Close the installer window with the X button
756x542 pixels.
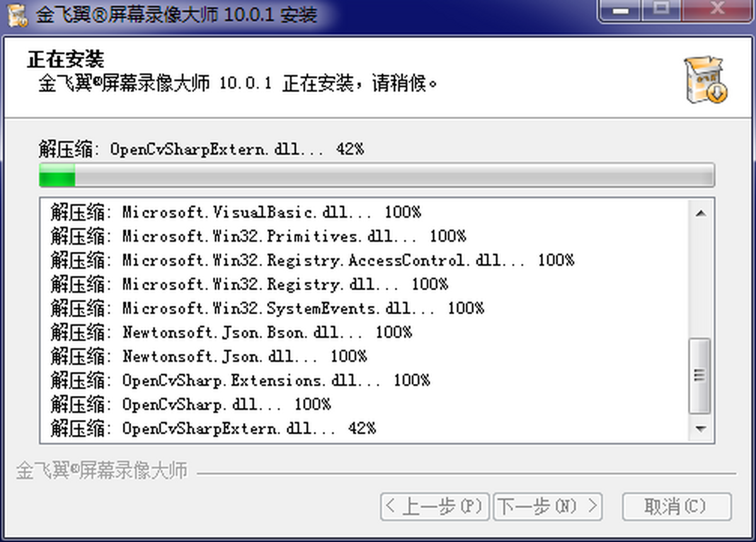pyautogui.click(x=717, y=11)
